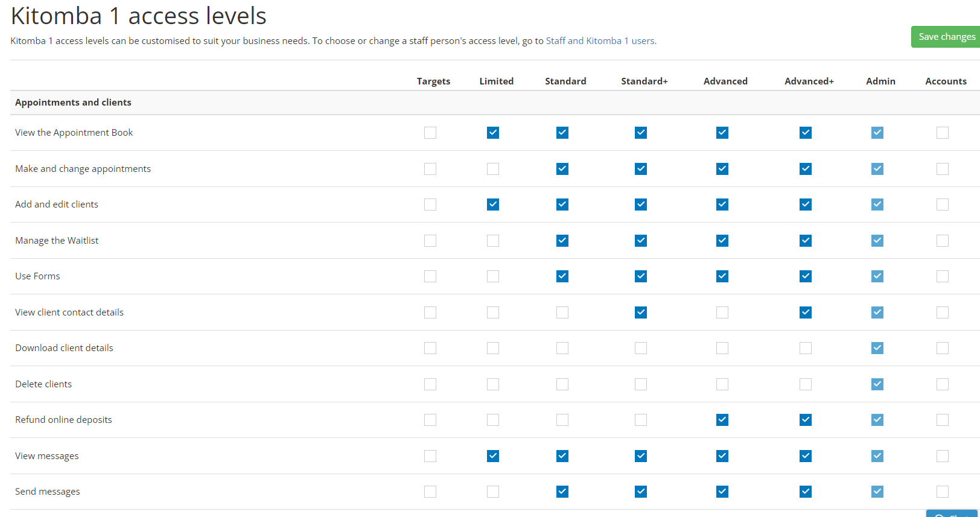This screenshot has width=980, height=517.
Task: Uncheck Limited for View messages
Action: (x=493, y=456)
